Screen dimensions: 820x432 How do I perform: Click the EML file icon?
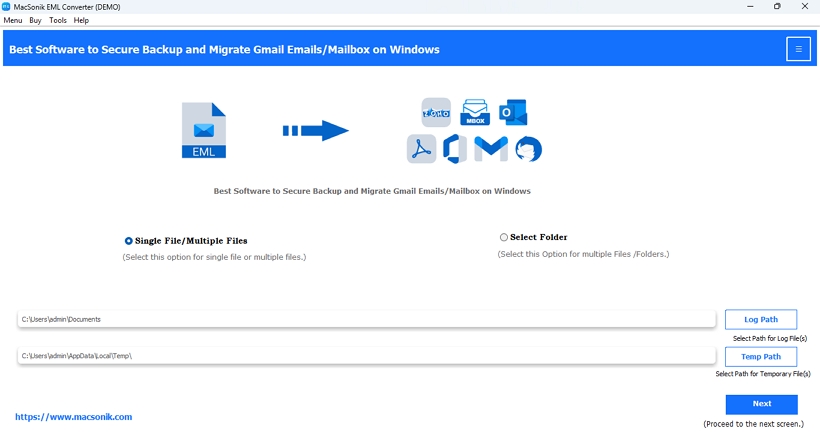(204, 130)
